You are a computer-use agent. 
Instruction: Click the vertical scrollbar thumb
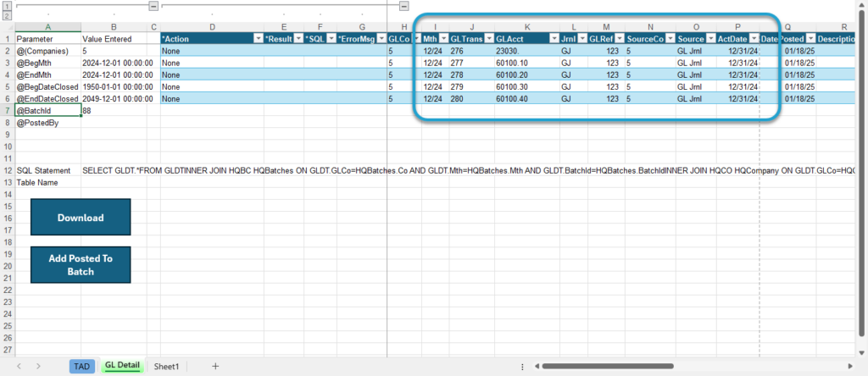pyautogui.click(x=862, y=174)
